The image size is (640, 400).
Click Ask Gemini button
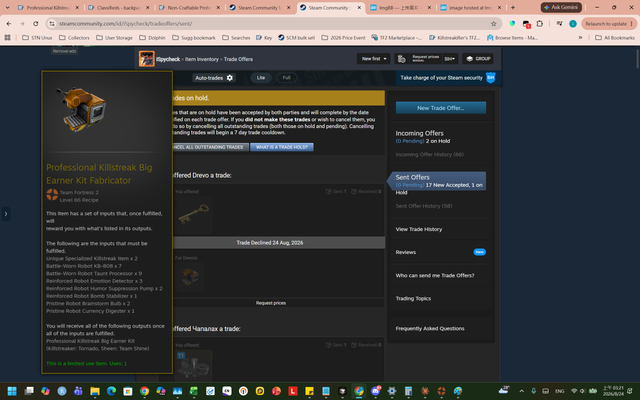click(x=561, y=7)
